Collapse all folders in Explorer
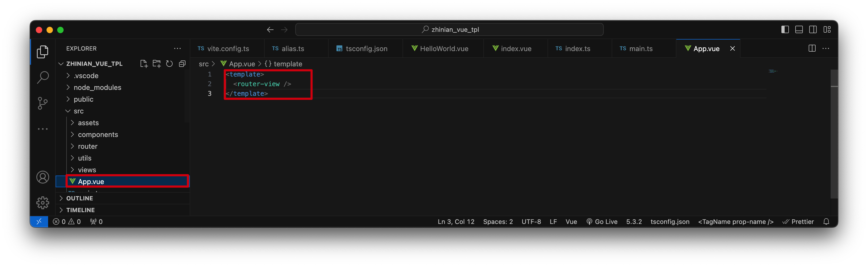The width and height of the screenshot is (868, 267). click(182, 64)
